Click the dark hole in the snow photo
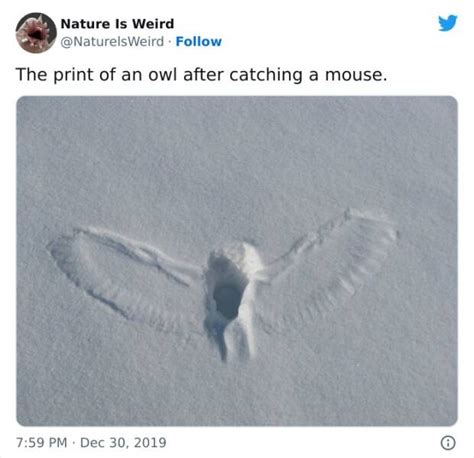 tap(227, 300)
